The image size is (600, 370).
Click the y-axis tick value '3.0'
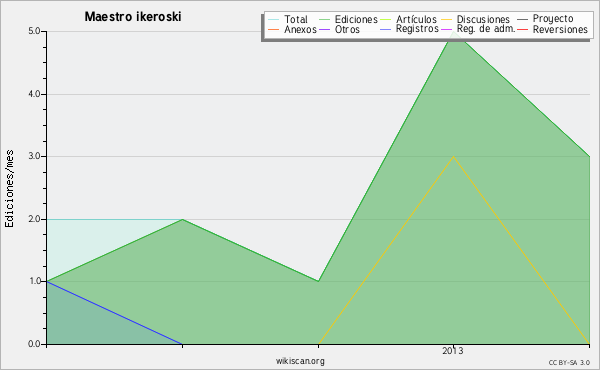[x=34, y=156]
